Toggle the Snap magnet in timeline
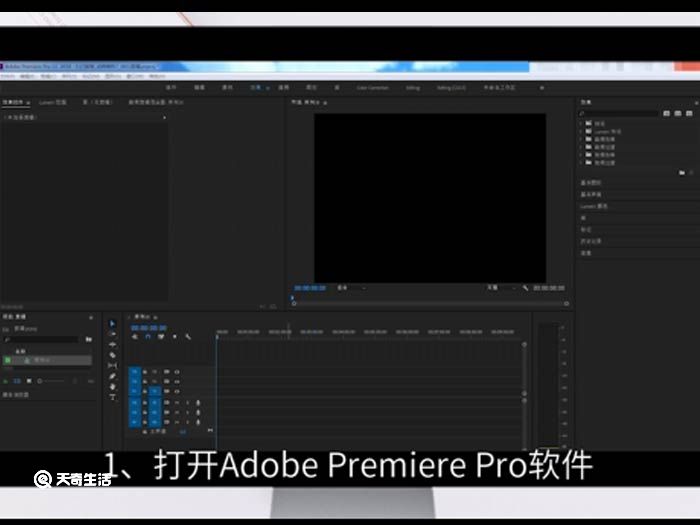Image resolution: width=700 pixels, height=525 pixels. click(x=148, y=337)
